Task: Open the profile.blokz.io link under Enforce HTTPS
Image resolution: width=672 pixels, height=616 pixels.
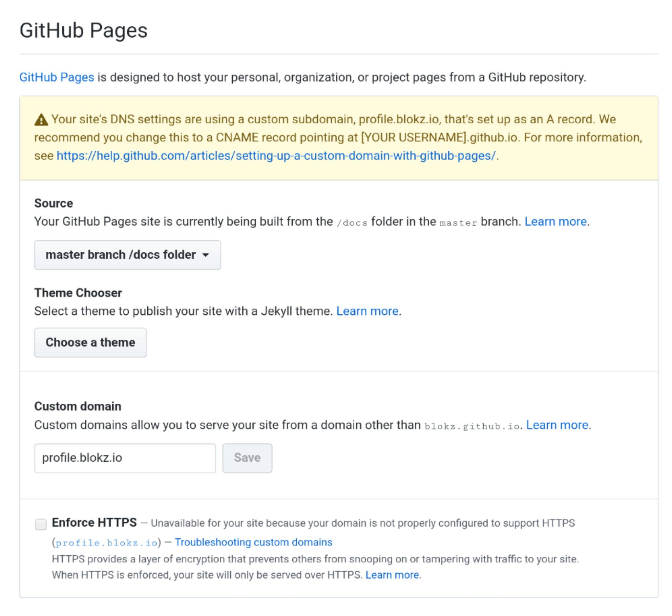Action: [x=107, y=543]
